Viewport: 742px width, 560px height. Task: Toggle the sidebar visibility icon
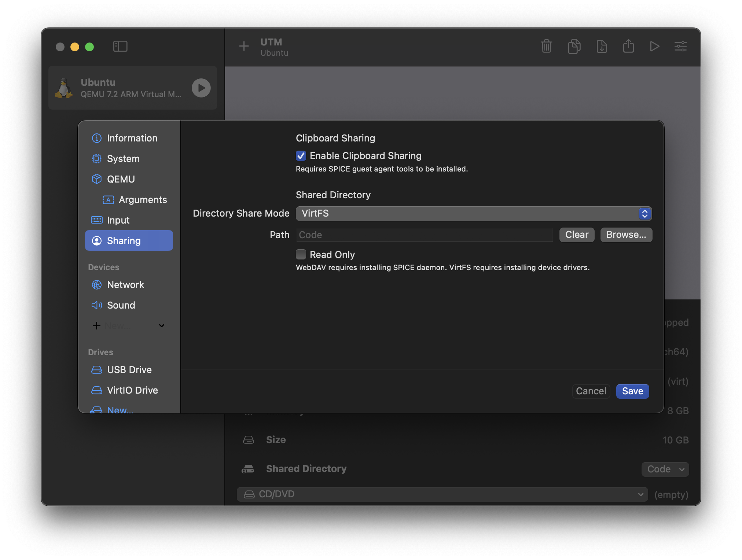pyautogui.click(x=120, y=46)
